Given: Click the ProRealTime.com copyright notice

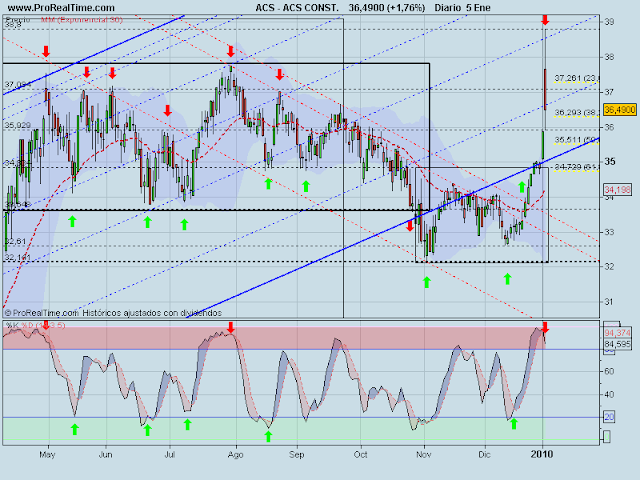Looking at the screenshot, I should [x=113, y=313].
